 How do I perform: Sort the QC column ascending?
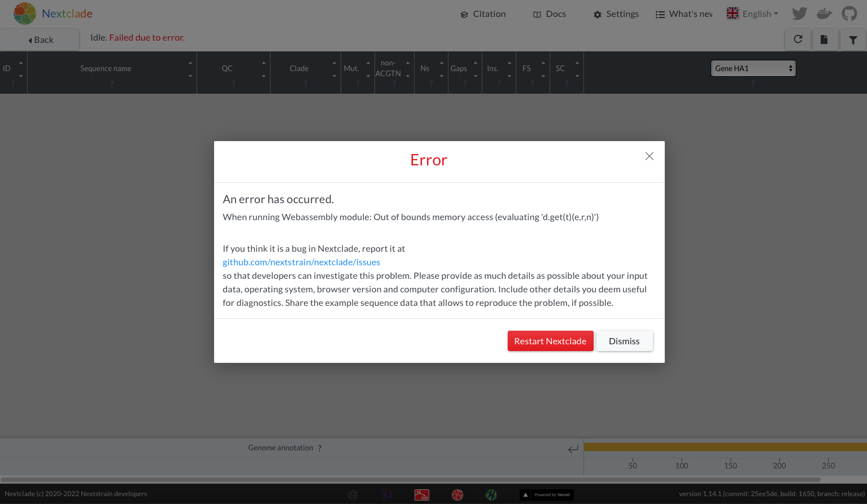[x=263, y=63]
